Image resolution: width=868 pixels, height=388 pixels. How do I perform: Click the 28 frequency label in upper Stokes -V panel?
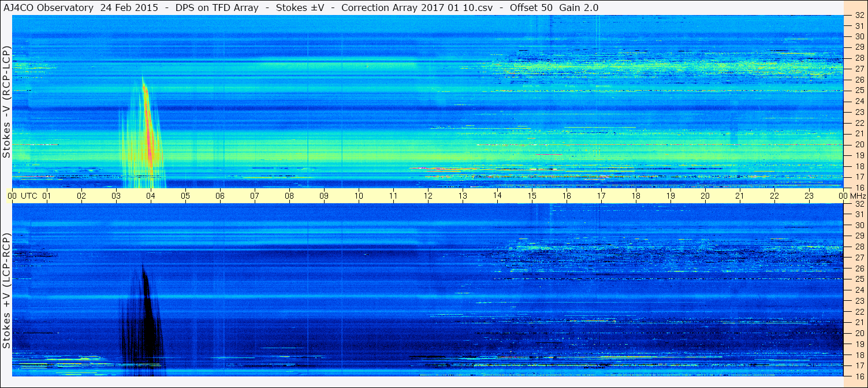coord(859,58)
